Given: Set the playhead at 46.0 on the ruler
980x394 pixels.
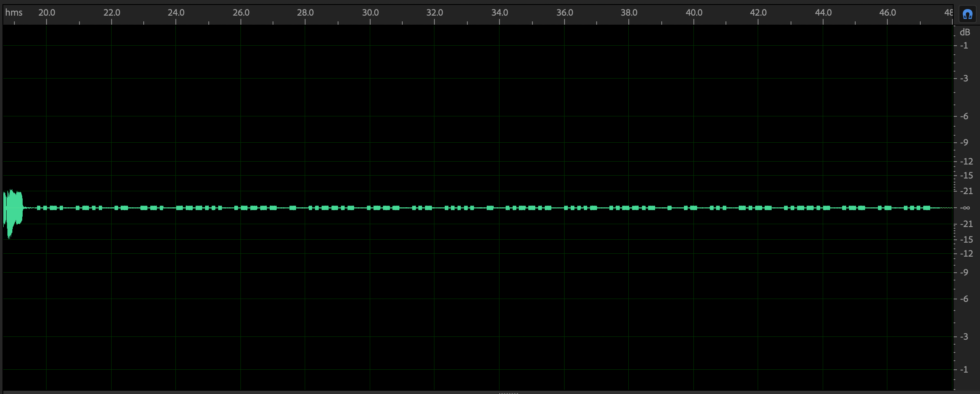Looking at the screenshot, I should click(x=887, y=13).
